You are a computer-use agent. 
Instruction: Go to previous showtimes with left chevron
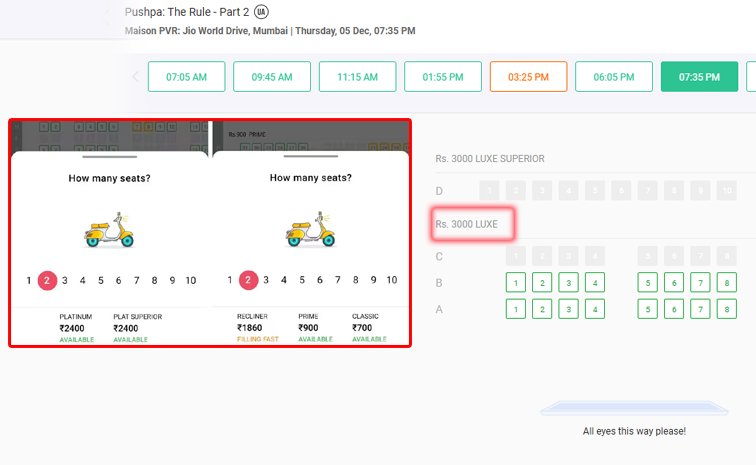135,77
